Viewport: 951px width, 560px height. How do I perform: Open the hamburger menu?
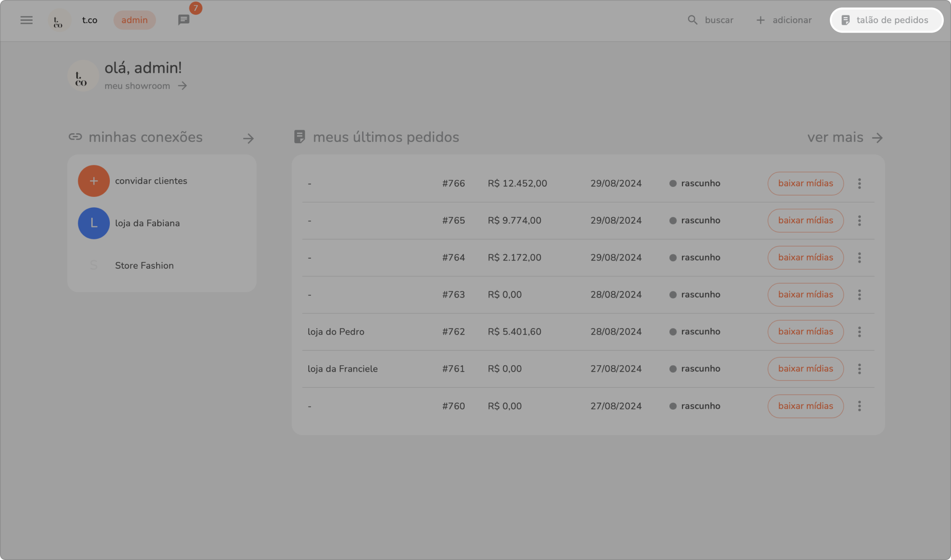coord(26,20)
